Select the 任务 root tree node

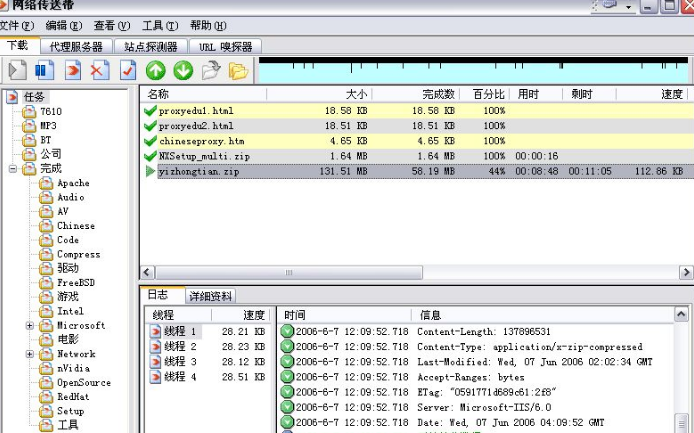pos(35,97)
